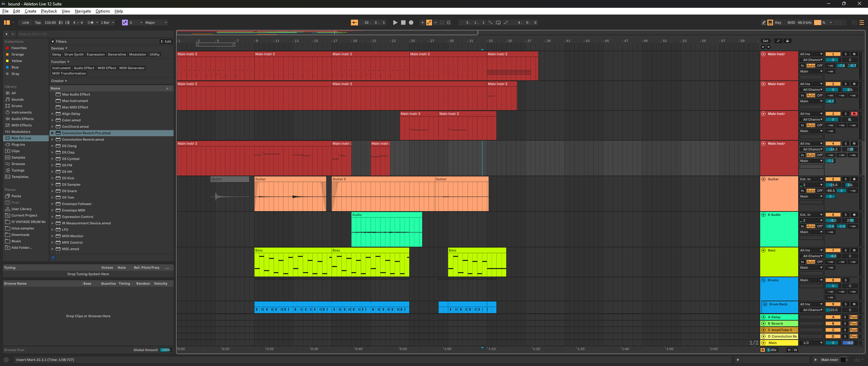Open the Playback menu
Viewport: 868px width, 366px height.
(x=49, y=11)
